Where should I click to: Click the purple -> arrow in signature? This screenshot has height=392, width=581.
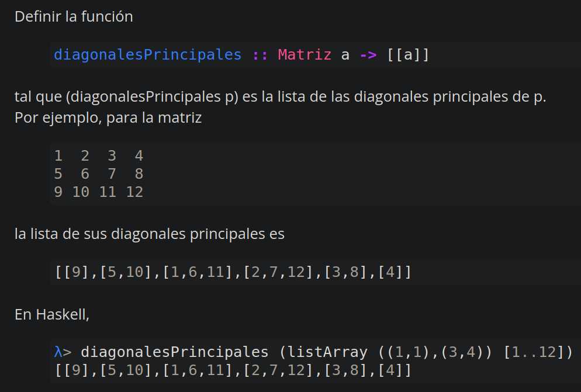[368, 55]
